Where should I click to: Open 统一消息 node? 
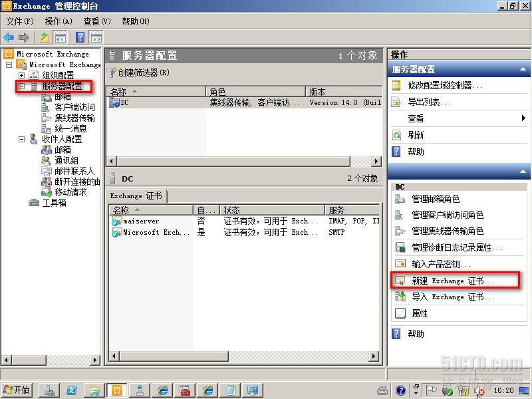70,128
